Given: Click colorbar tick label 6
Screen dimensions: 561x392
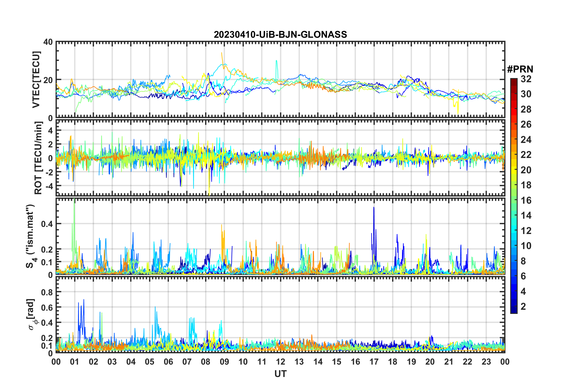Looking at the screenshot, I should click(523, 276).
